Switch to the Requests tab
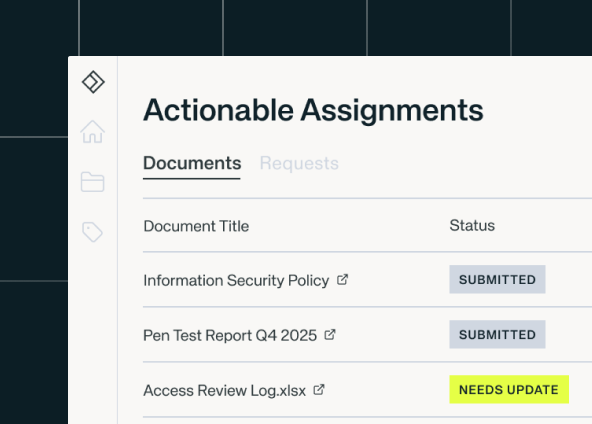This screenshot has width=592, height=424. coord(299,163)
